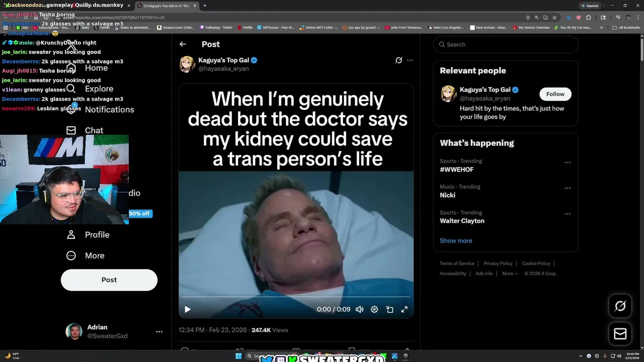This screenshot has width=644, height=362.
Task: Switch to Kaguya's Top Gal browser tab
Action: pyautogui.click(x=166, y=6)
